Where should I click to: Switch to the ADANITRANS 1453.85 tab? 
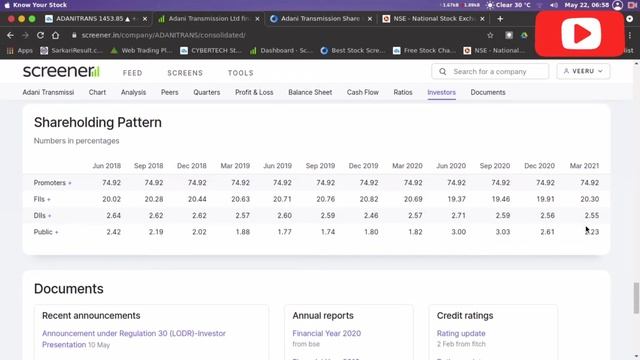pyautogui.click(x=96, y=19)
